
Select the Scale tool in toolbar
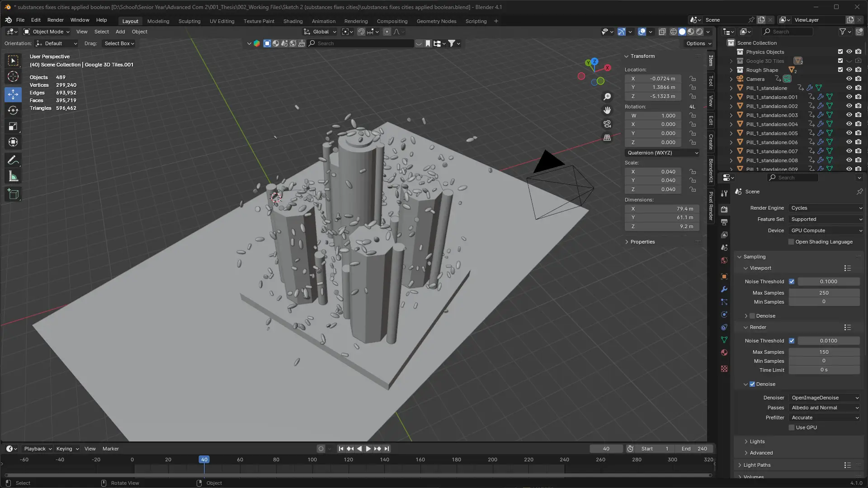click(13, 126)
